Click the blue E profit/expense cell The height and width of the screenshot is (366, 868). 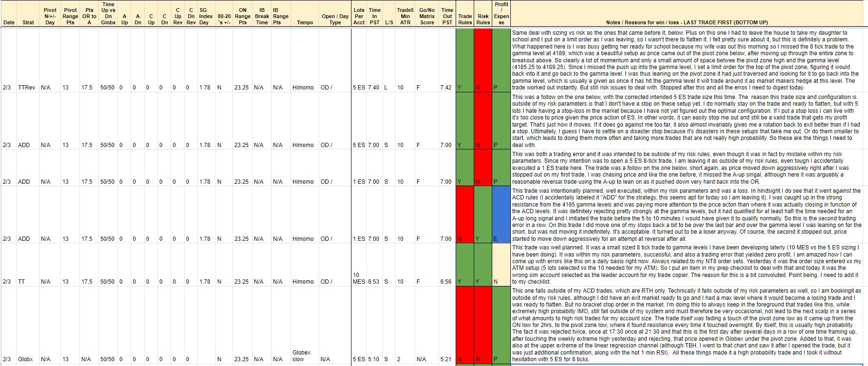coord(501,215)
